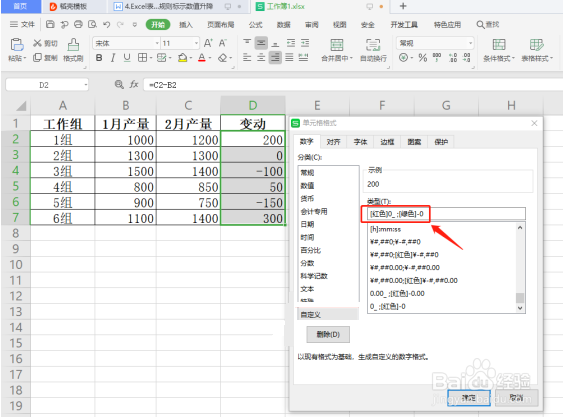
Task: Switch to the 开发工具 ribbon tab
Action: click(x=404, y=24)
